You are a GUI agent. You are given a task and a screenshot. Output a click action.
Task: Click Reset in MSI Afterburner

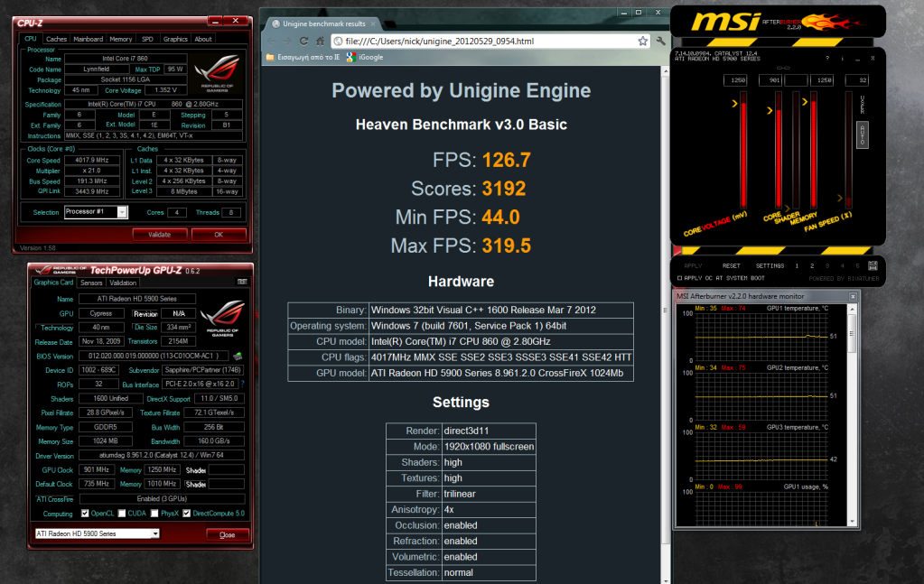pyautogui.click(x=732, y=266)
